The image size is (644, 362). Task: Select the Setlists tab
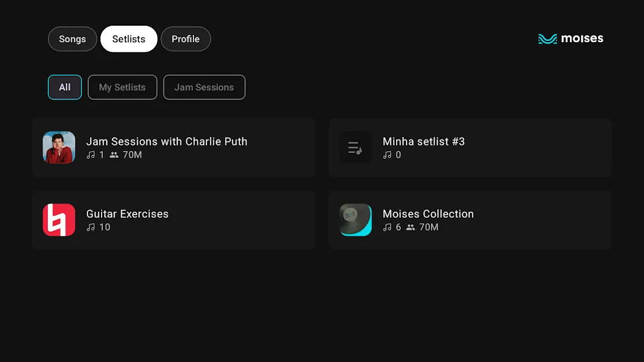tap(129, 39)
